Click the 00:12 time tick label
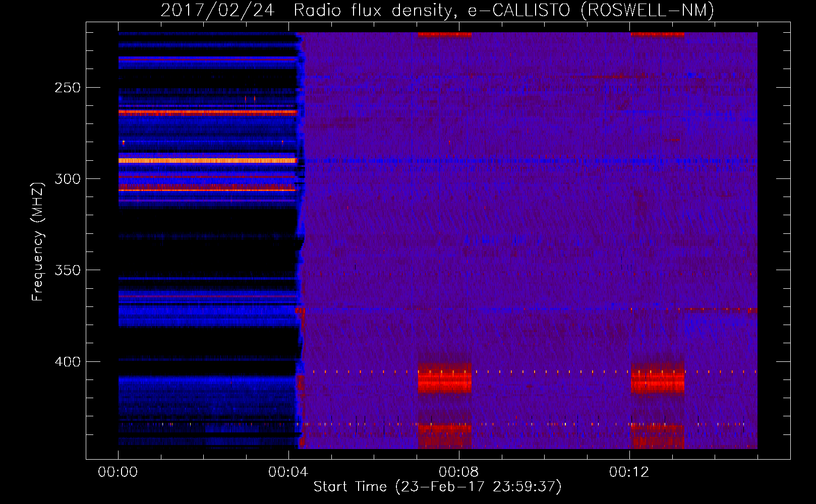The image size is (816, 504). 629,472
